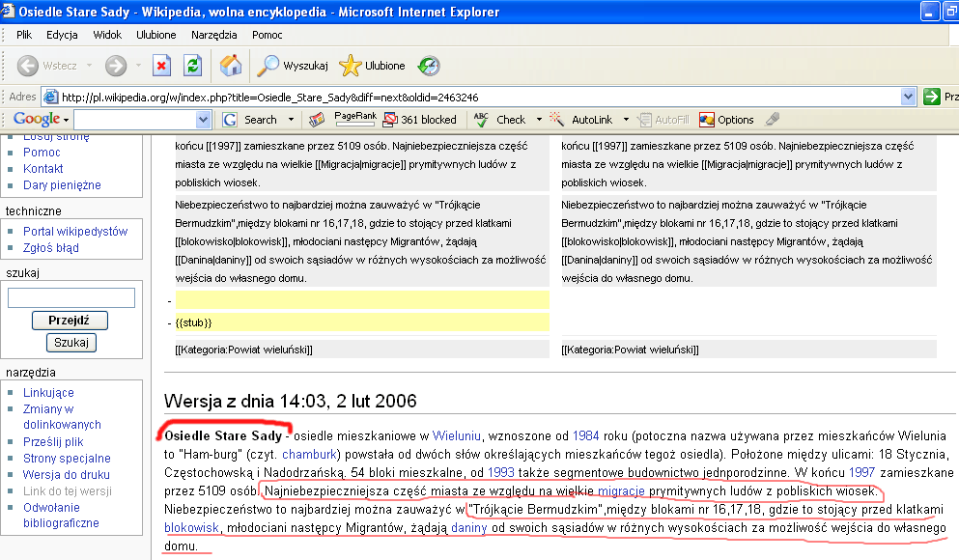Refresh the page with green arrows icon
Image resolution: width=959 pixels, height=560 pixels.
(192, 66)
